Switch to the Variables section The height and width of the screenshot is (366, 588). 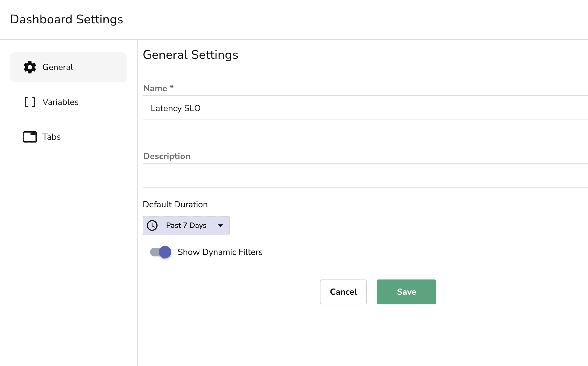tap(60, 102)
